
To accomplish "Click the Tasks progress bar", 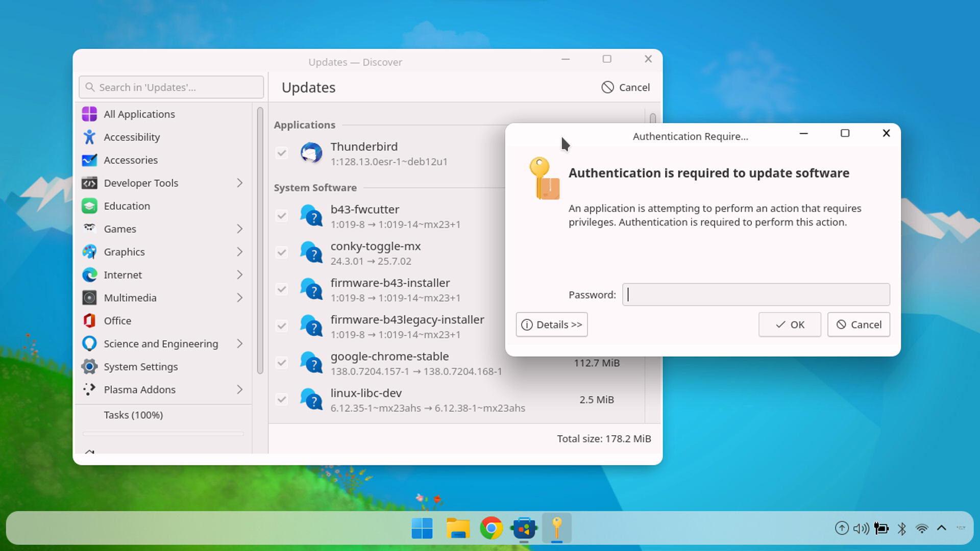I will [x=163, y=434].
